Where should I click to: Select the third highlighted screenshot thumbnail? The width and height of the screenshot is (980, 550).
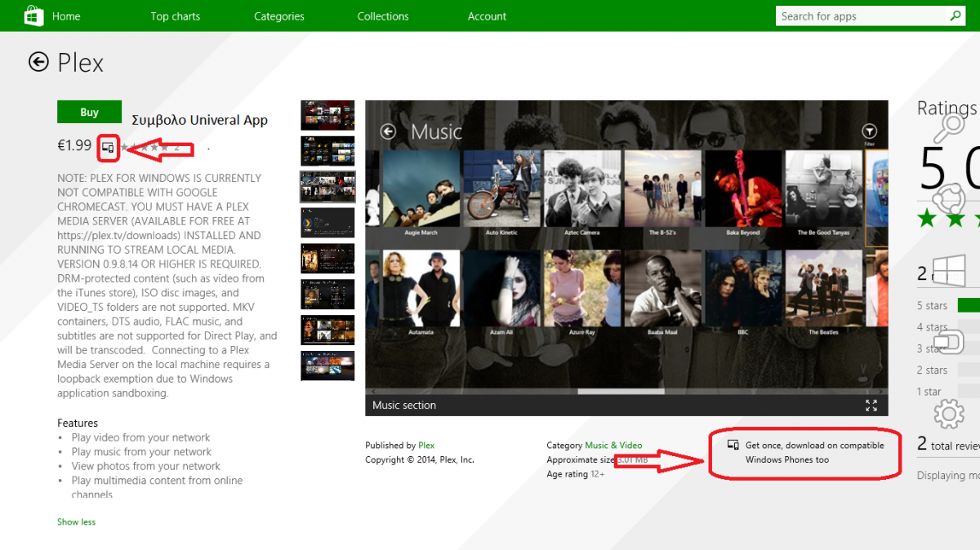(x=327, y=187)
